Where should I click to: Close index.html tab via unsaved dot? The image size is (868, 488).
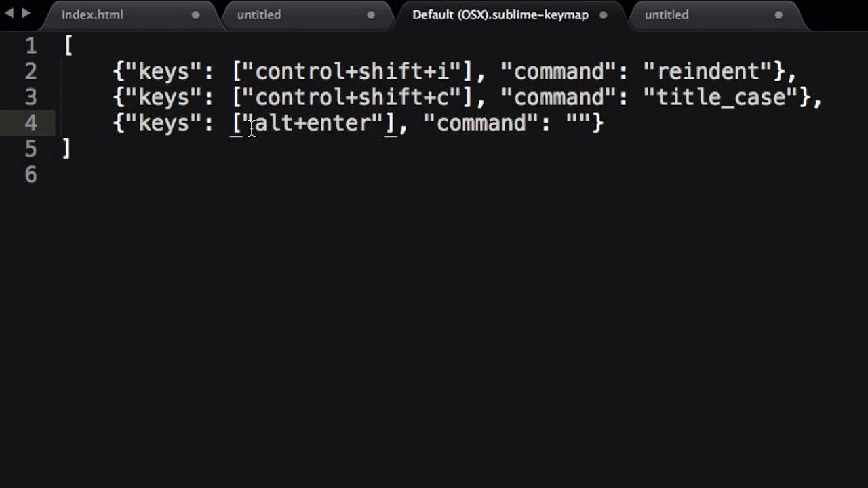pyautogui.click(x=195, y=15)
